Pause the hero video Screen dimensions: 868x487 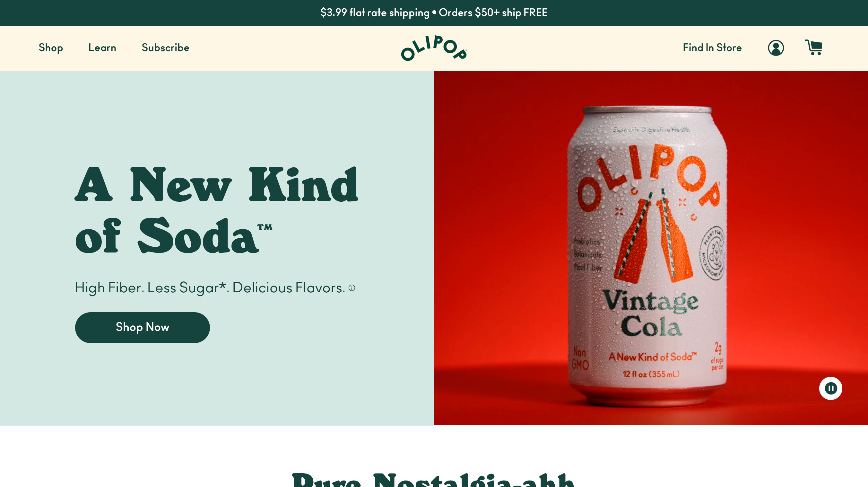click(830, 388)
